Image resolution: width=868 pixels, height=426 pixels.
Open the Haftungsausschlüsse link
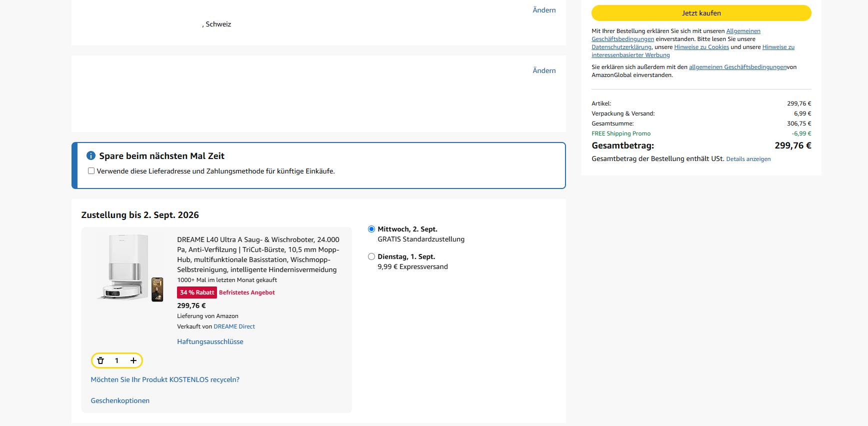tap(210, 341)
